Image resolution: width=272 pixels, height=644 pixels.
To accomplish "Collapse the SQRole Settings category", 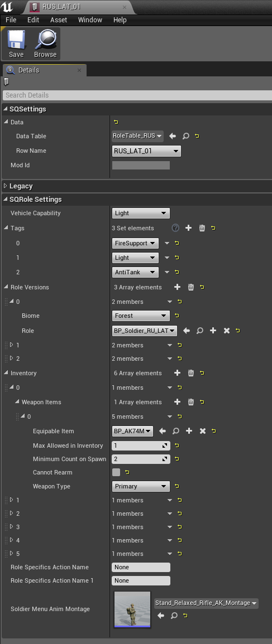I will (x=5, y=199).
